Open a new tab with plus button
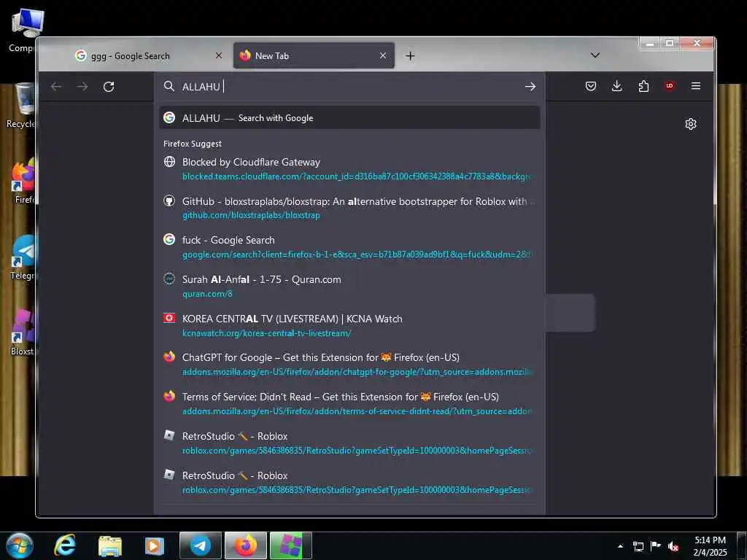747x560 pixels. [410, 56]
